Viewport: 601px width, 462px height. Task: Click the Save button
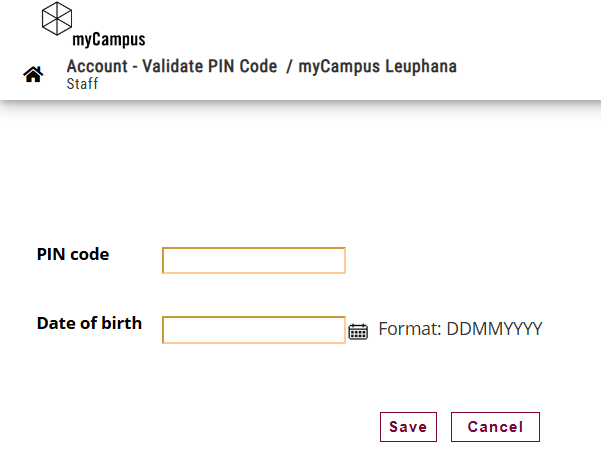click(408, 427)
